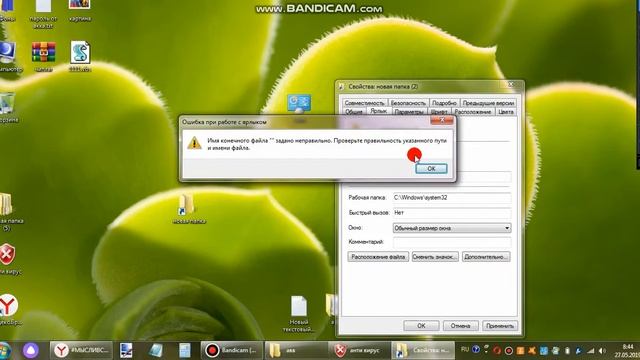Click OK in the Properties window
This screenshot has width=640, height=360.
[421, 326]
